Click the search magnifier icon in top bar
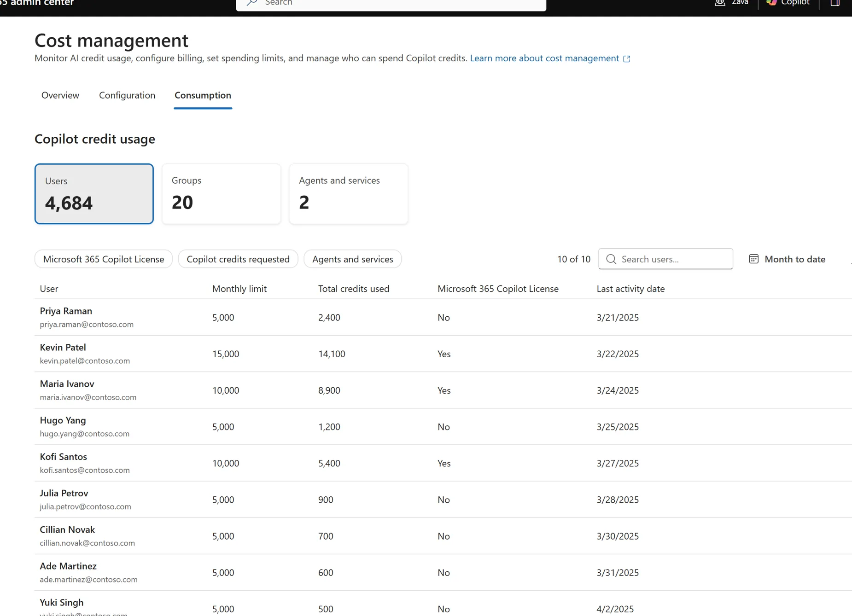 point(252,2)
